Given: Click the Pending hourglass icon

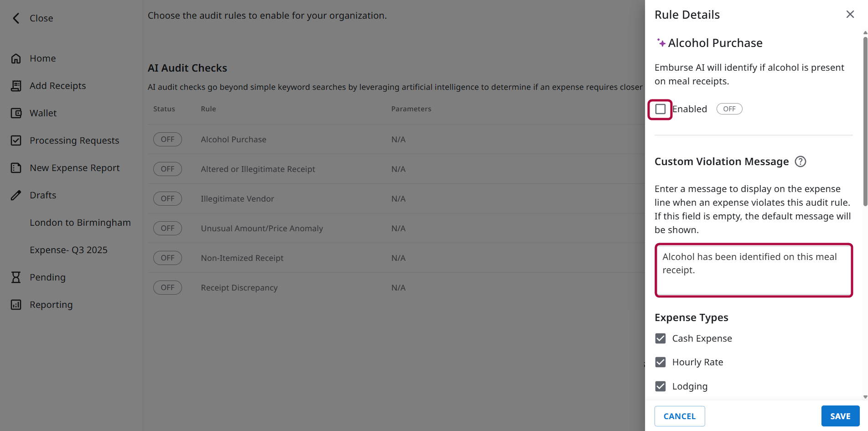Looking at the screenshot, I should tap(16, 277).
